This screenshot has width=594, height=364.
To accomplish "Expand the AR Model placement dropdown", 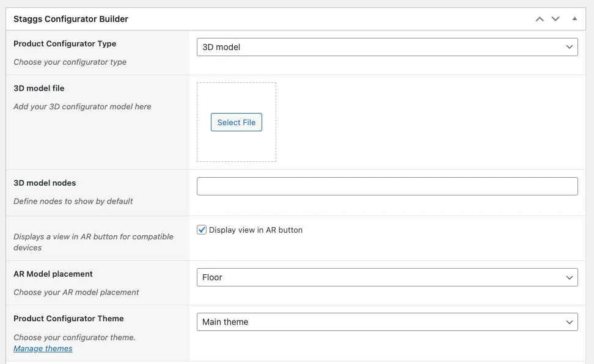I will (x=387, y=277).
